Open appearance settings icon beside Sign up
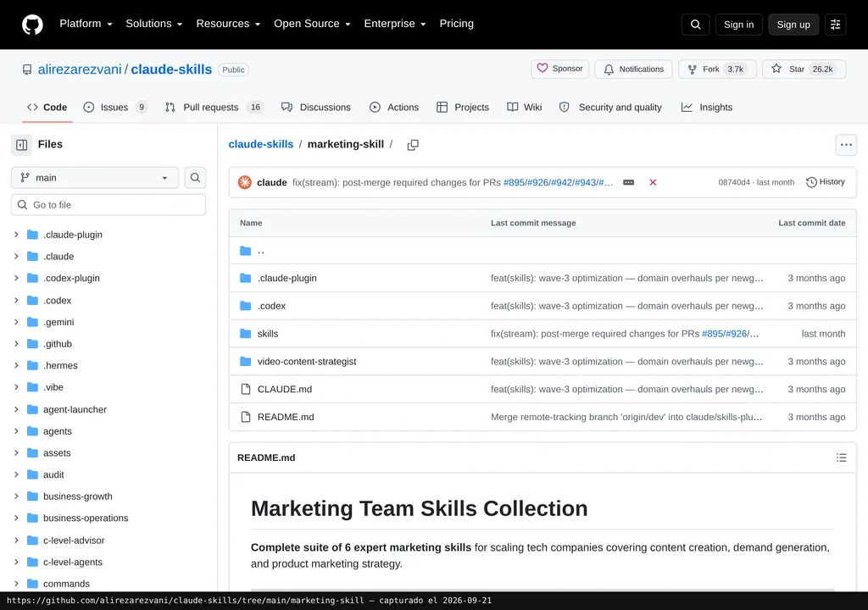 pyautogui.click(x=835, y=25)
